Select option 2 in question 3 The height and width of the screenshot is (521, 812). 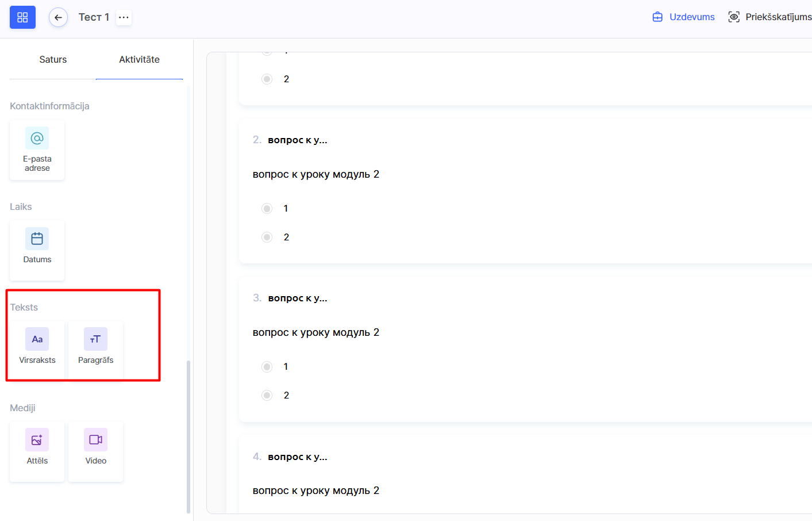[267, 396]
